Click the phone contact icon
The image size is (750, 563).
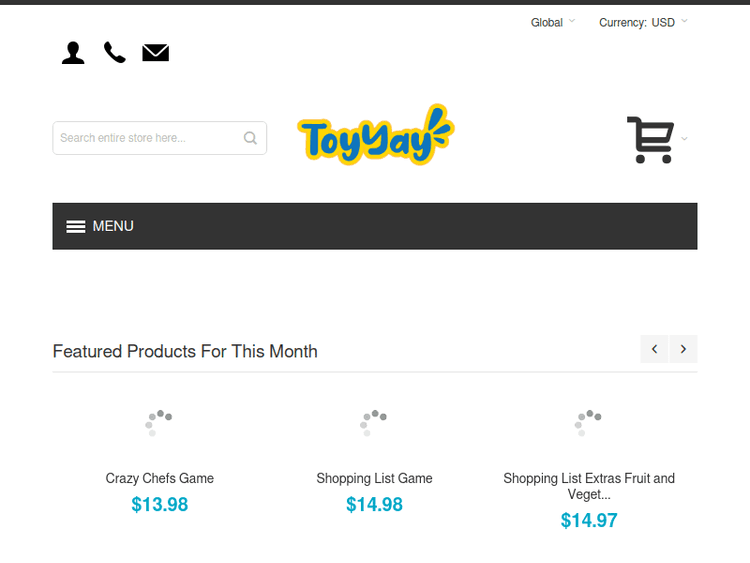pos(115,53)
